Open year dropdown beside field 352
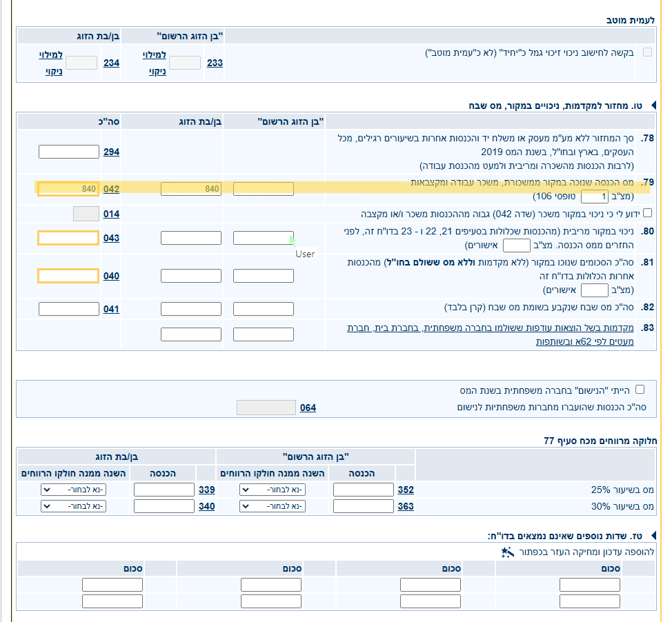The image size is (672, 622). (273, 490)
